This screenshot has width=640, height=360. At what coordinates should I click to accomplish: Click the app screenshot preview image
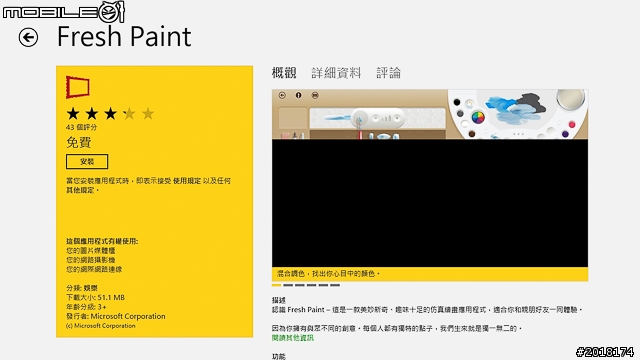(x=430, y=178)
